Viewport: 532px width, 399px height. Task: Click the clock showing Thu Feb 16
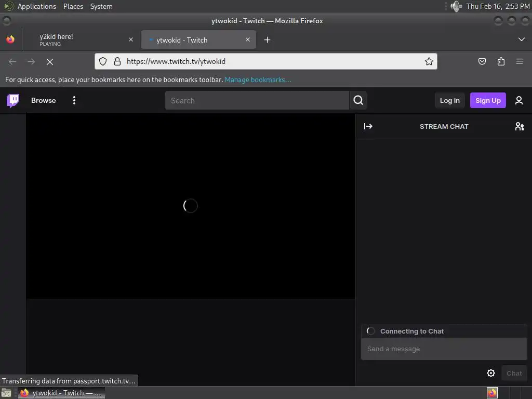click(498, 6)
